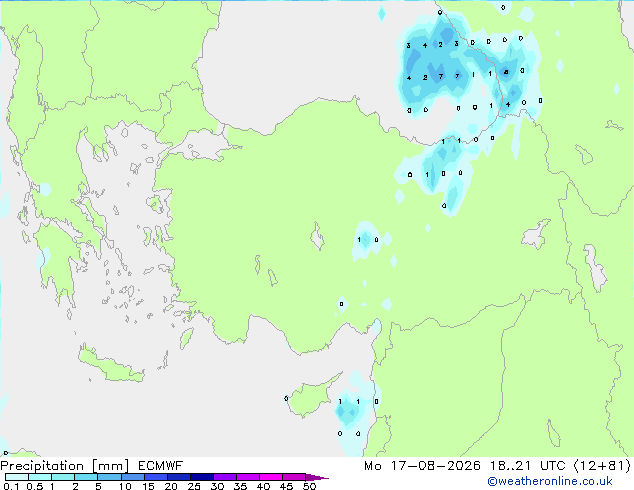Click the '25' legend scale label
634x490 pixels.
[194, 486]
